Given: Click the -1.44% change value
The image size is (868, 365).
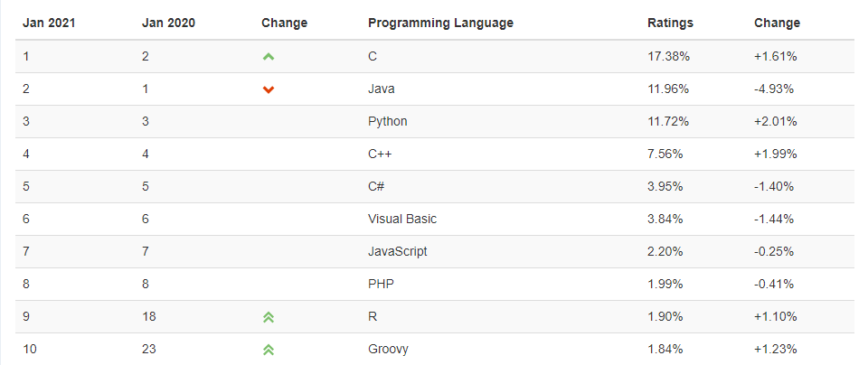Looking at the screenshot, I should (x=774, y=219).
